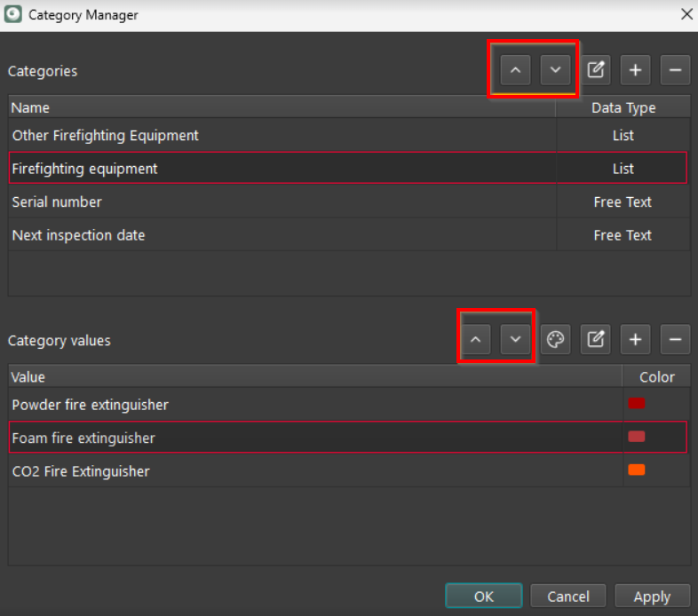Select the Serial number category row

click(x=57, y=202)
